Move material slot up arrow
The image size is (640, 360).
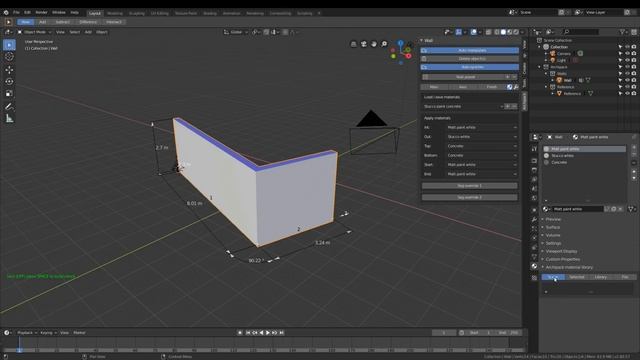(x=634, y=172)
